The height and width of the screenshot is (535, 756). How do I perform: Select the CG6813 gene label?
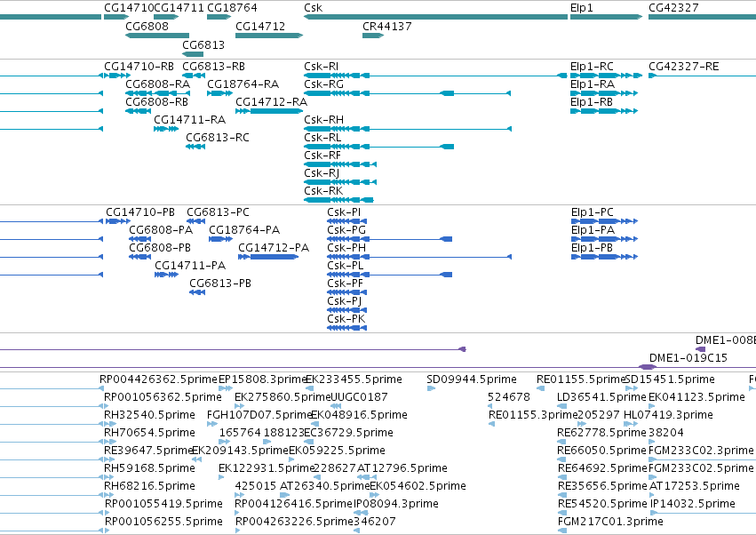point(203,44)
